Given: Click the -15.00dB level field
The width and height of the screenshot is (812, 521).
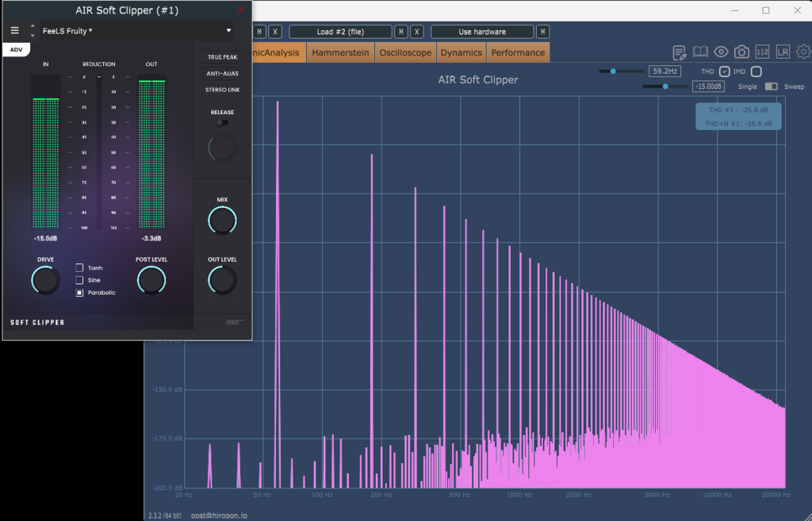Looking at the screenshot, I should pos(708,86).
